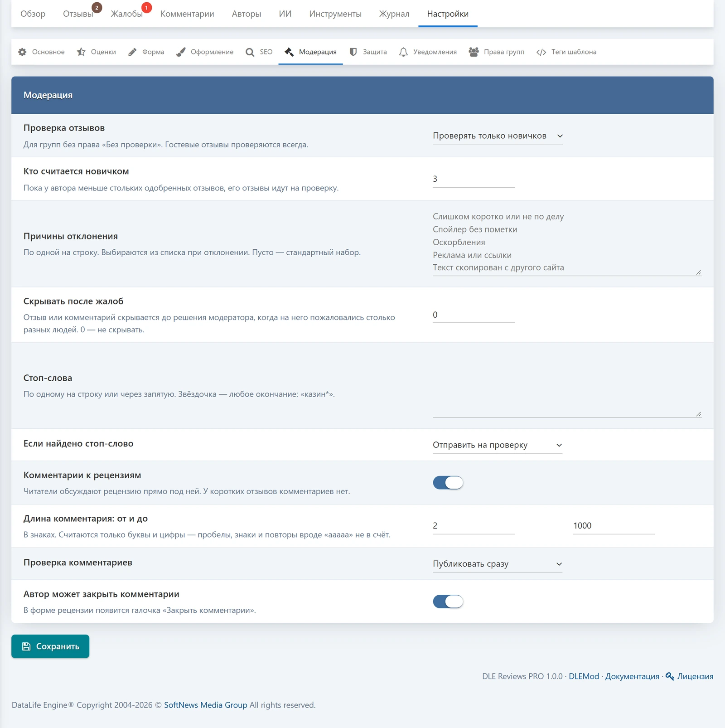This screenshot has height=728, width=725.
Task: Open the DLEMod link
Action: [x=584, y=676]
